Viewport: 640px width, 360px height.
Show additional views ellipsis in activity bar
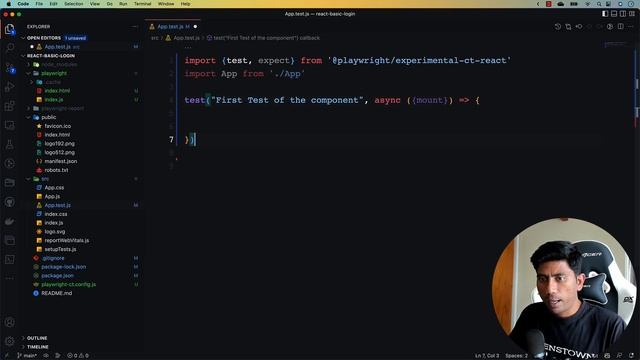(x=9, y=278)
